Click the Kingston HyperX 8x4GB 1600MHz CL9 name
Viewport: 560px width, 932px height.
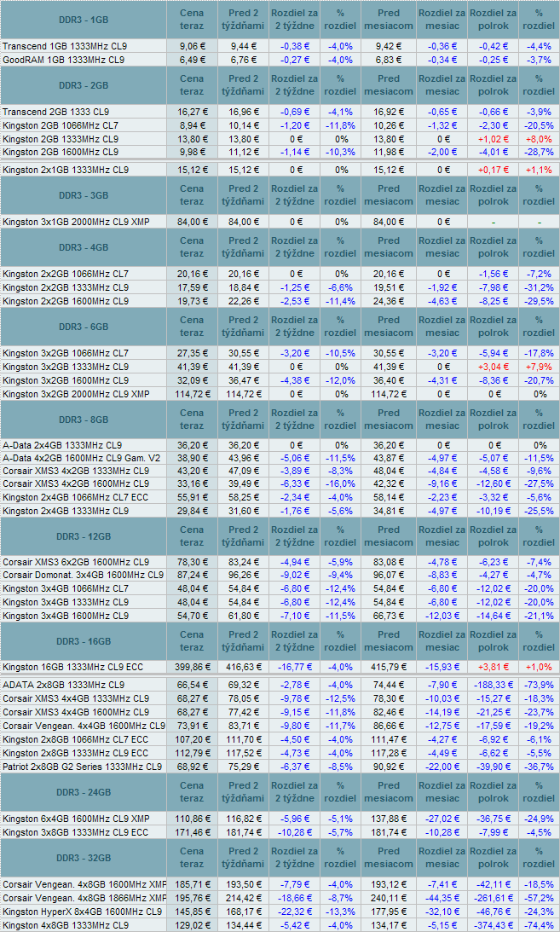[82, 912]
